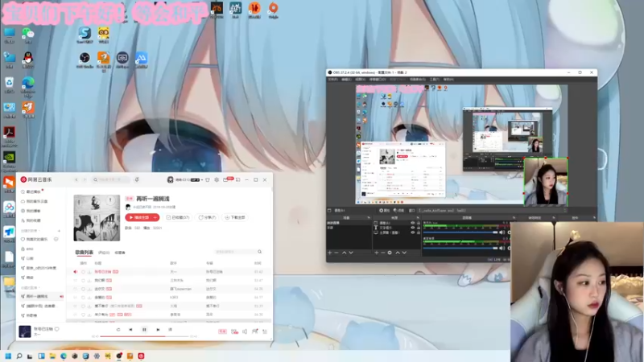
Task: Change the loop playback mode icon
Action: click(118, 330)
